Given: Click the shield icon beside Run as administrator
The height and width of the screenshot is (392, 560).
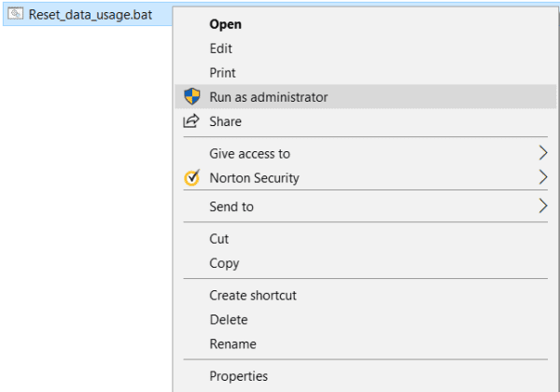Looking at the screenshot, I should (x=192, y=96).
